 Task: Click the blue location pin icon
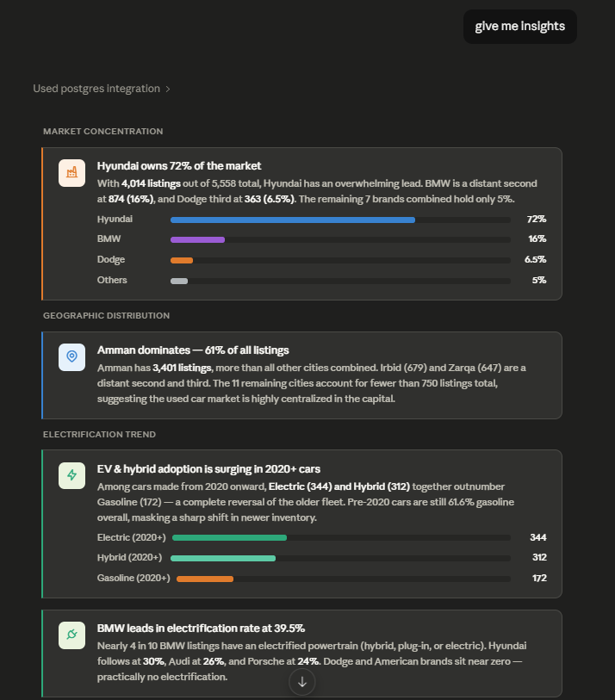pyautogui.click(x=71, y=356)
